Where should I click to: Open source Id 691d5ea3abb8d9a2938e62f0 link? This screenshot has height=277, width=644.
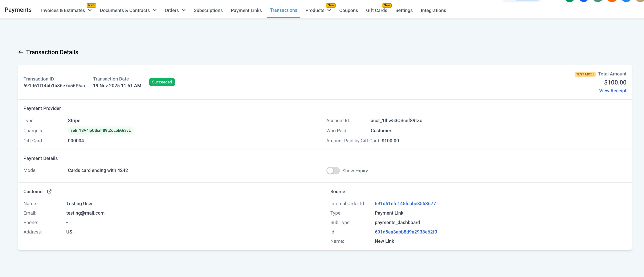(406, 232)
